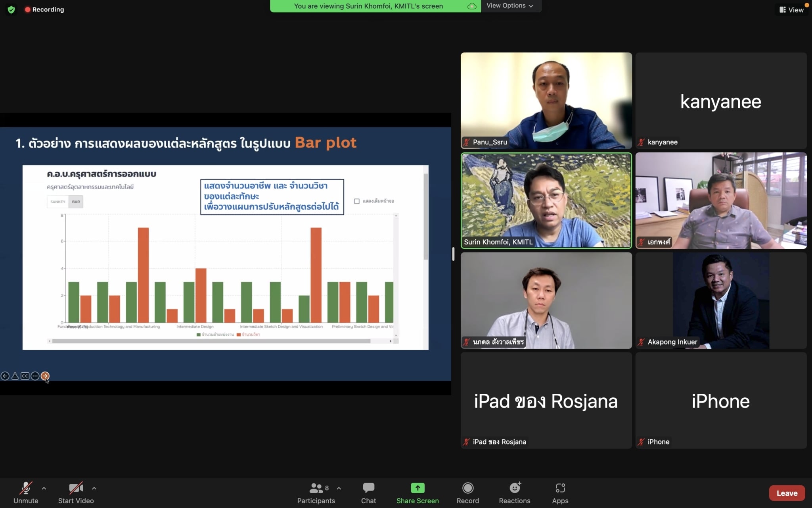Screen dimensions: 812x508
Task: Click the red Leave button
Action: pyautogui.click(x=787, y=493)
